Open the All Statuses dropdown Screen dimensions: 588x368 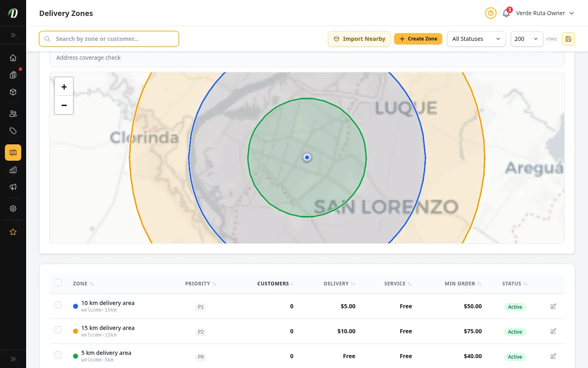pyautogui.click(x=477, y=39)
